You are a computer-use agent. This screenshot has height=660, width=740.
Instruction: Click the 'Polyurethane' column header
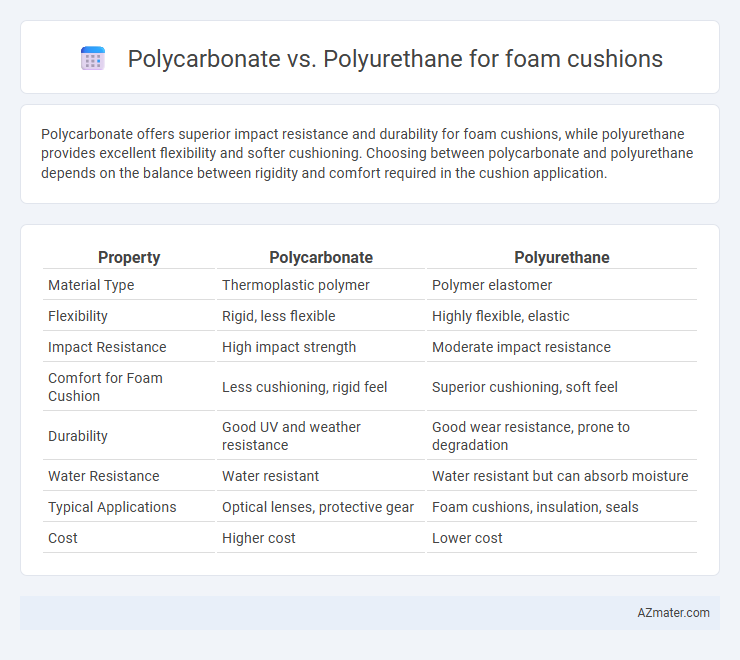(562, 257)
